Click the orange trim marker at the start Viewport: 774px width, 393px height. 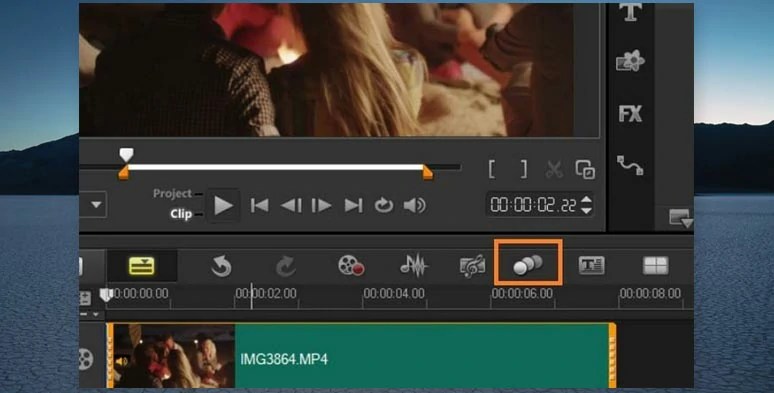(x=123, y=173)
